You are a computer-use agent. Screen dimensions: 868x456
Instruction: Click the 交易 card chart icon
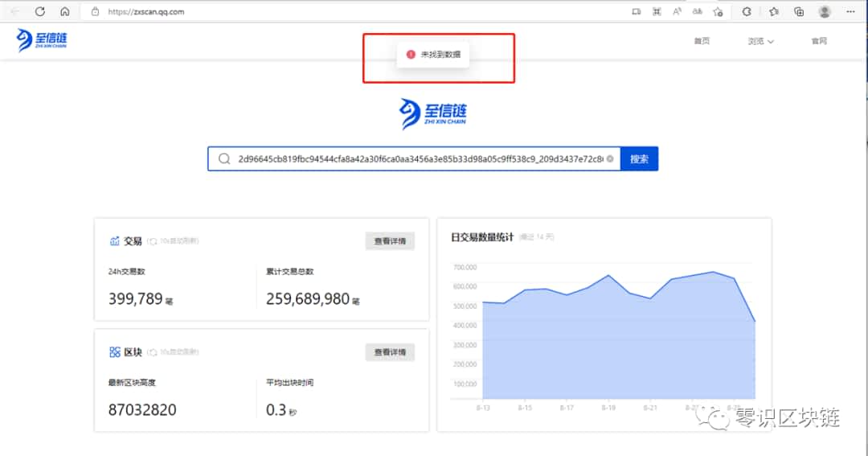115,241
